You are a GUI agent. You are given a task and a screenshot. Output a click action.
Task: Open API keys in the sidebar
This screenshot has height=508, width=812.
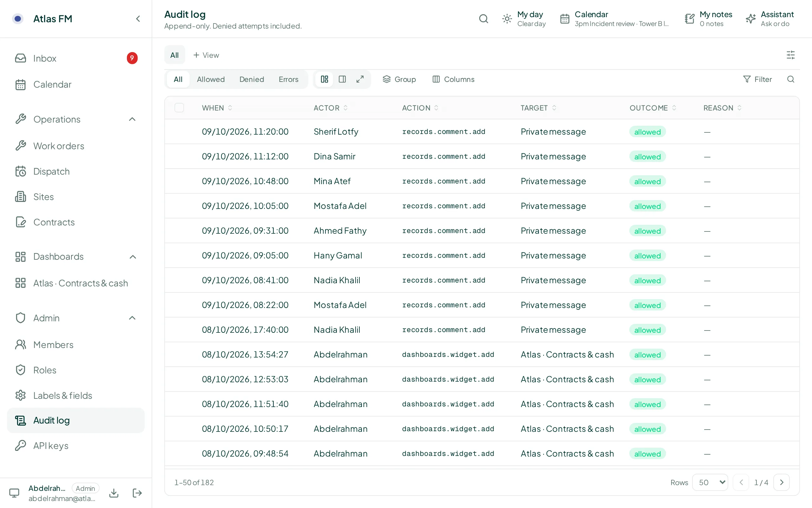point(76,445)
